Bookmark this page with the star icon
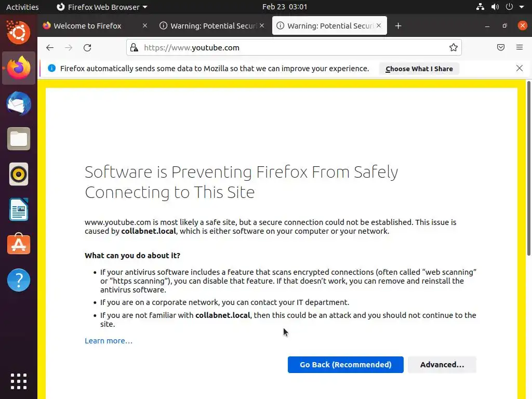The image size is (532, 399). click(454, 48)
